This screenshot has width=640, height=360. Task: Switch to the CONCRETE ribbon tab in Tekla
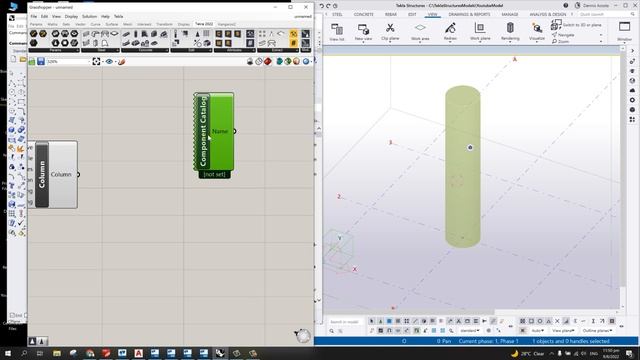(x=363, y=14)
